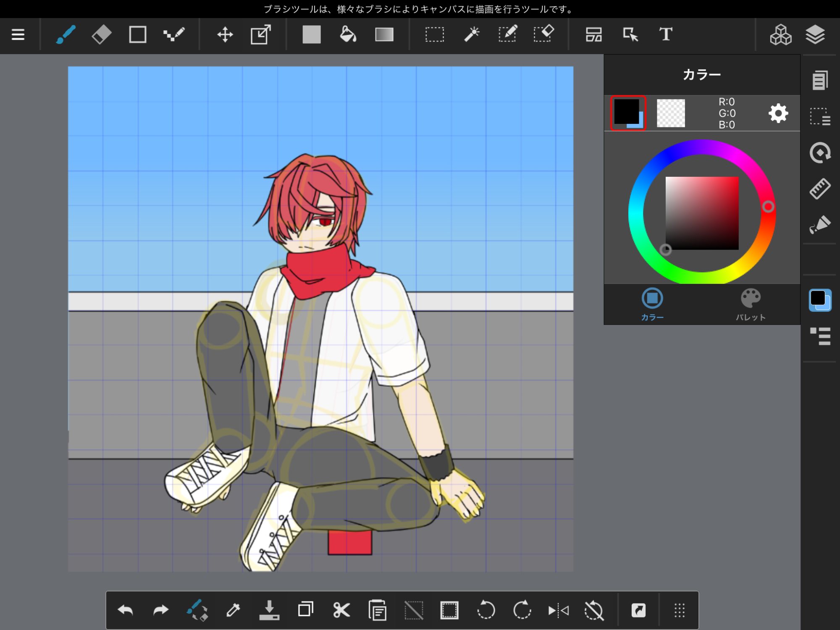Select the Gradient tool
The width and height of the screenshot is (840, 630).
(x=384, y=34)
